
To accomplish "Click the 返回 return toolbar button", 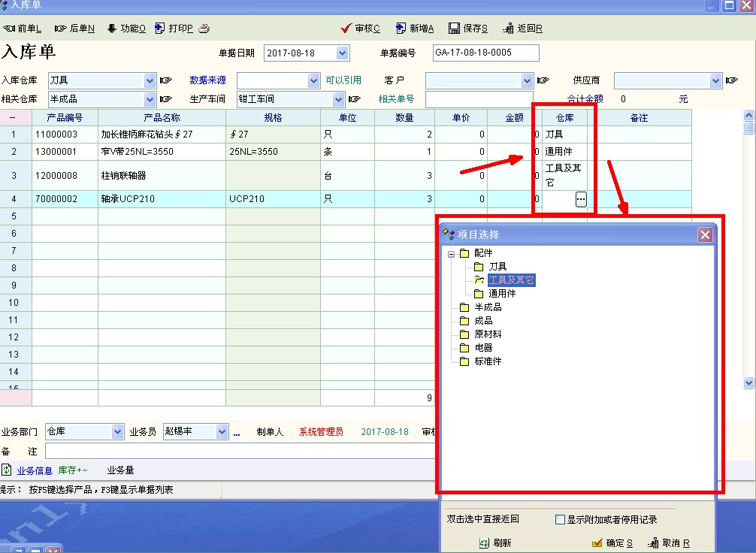I will [x=522, y=29].
